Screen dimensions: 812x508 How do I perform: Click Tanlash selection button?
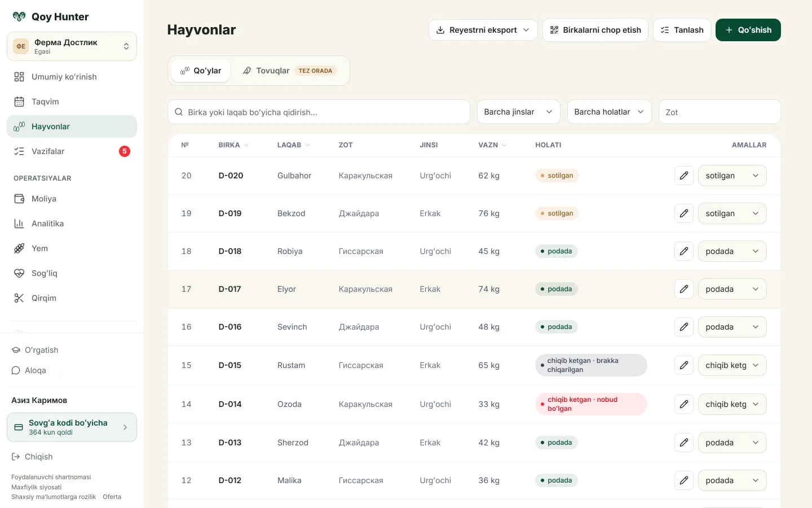point(682,30)
